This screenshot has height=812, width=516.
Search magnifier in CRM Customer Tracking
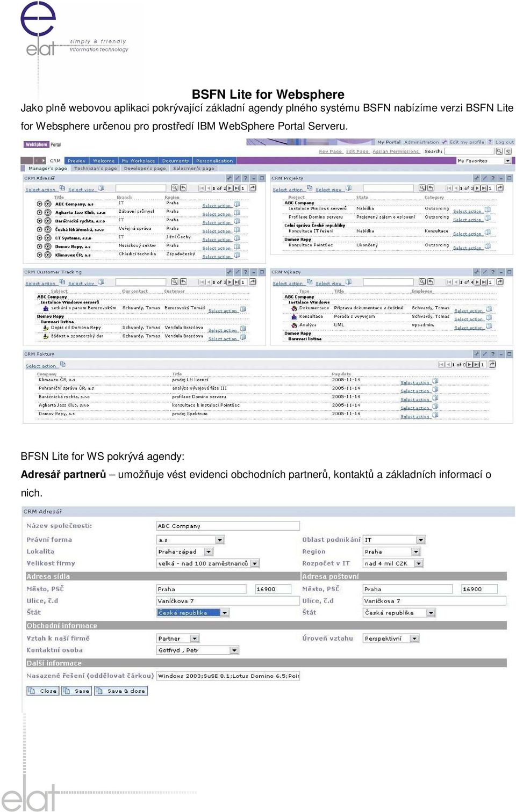175,282
